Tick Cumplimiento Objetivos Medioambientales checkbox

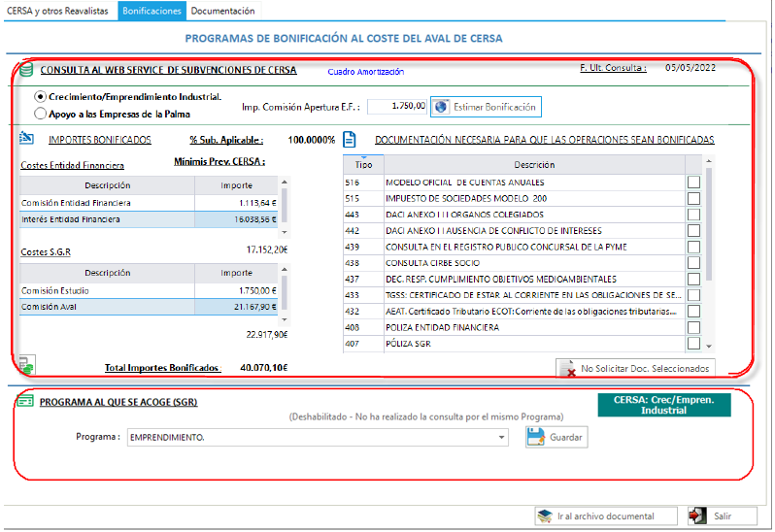pos(694,279)
